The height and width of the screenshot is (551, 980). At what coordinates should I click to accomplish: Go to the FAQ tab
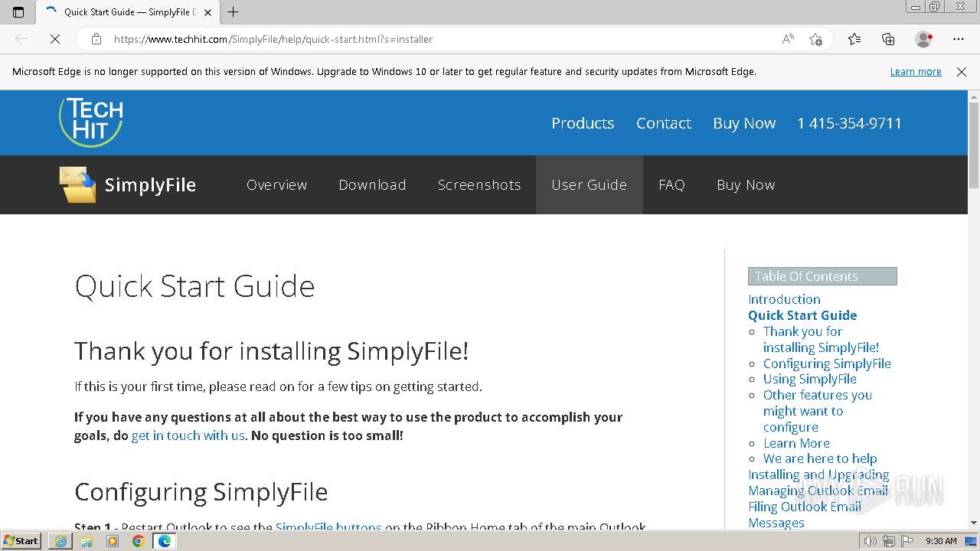[x=671, y=185]
